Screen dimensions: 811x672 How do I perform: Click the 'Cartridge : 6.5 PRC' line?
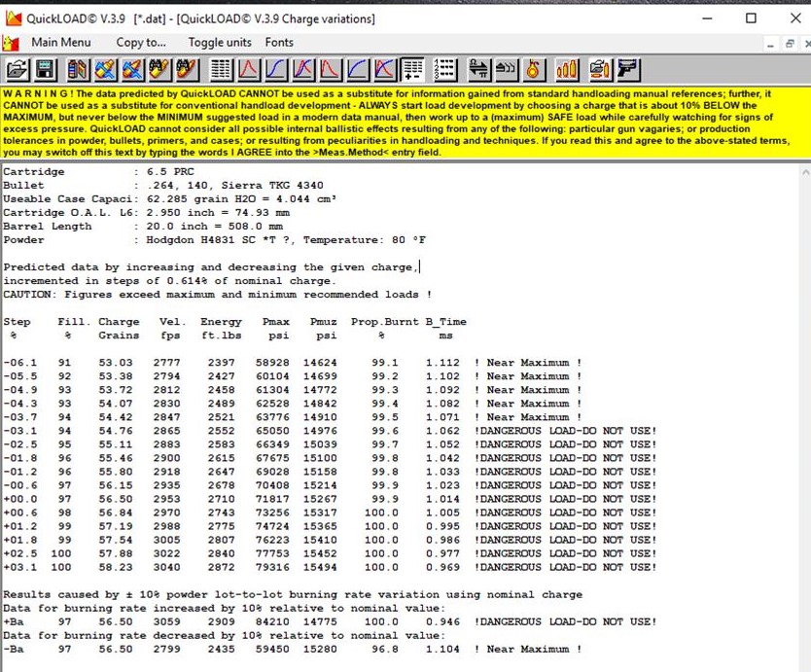[98, 172]
